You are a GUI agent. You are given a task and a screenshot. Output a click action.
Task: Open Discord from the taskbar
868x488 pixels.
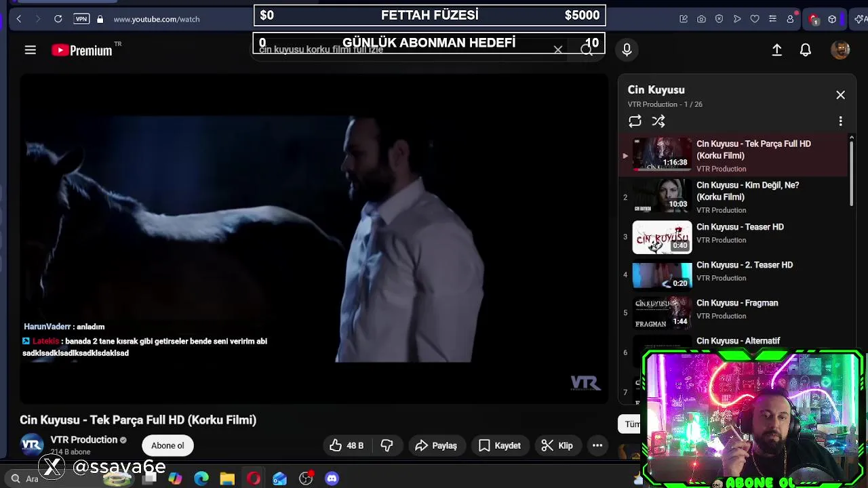(332, 479)
